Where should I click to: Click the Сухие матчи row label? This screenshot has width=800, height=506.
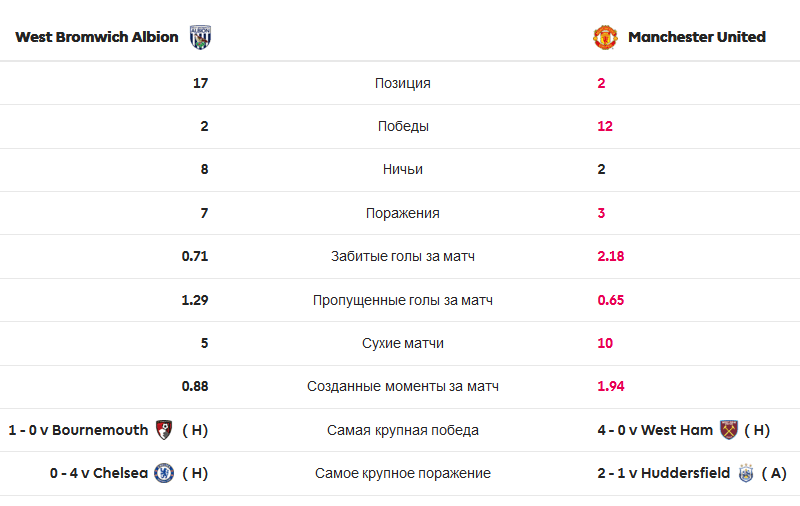pos(403,343)
